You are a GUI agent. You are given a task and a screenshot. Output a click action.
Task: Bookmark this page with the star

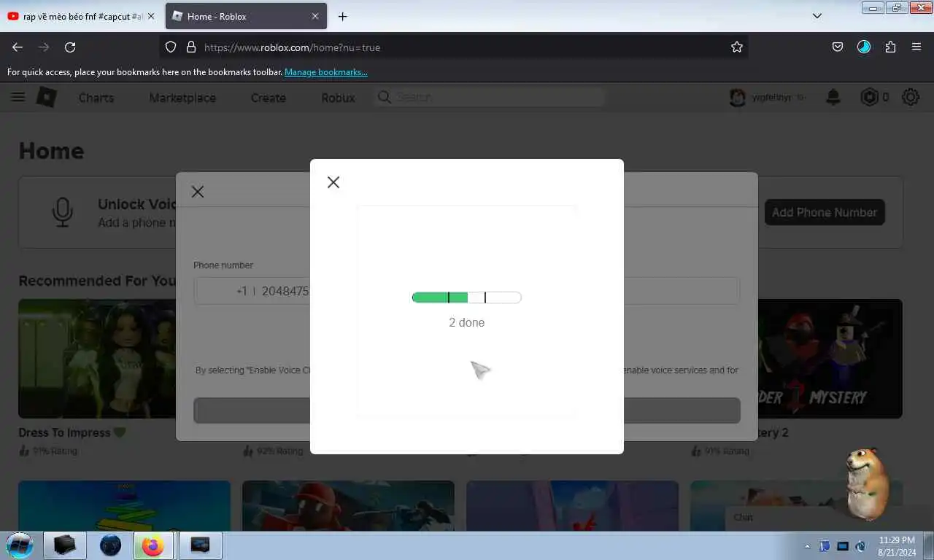point(737,47)
